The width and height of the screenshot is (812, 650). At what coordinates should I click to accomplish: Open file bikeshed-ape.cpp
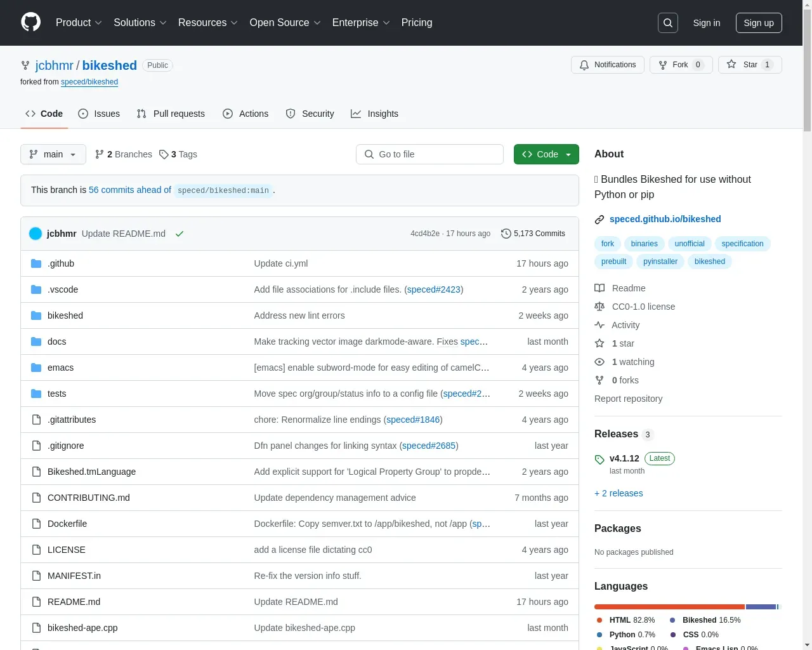click(82, 628)
